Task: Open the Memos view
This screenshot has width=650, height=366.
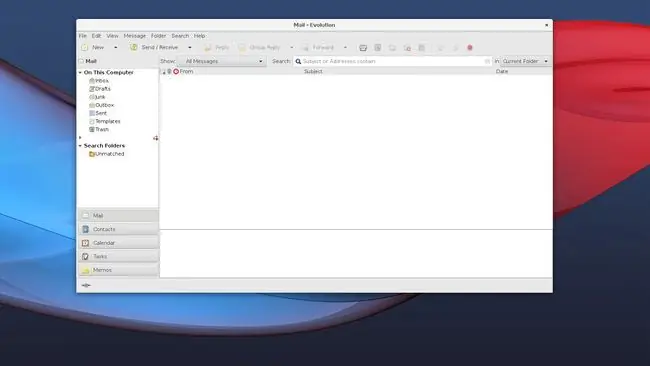Action: click(118, 270)
